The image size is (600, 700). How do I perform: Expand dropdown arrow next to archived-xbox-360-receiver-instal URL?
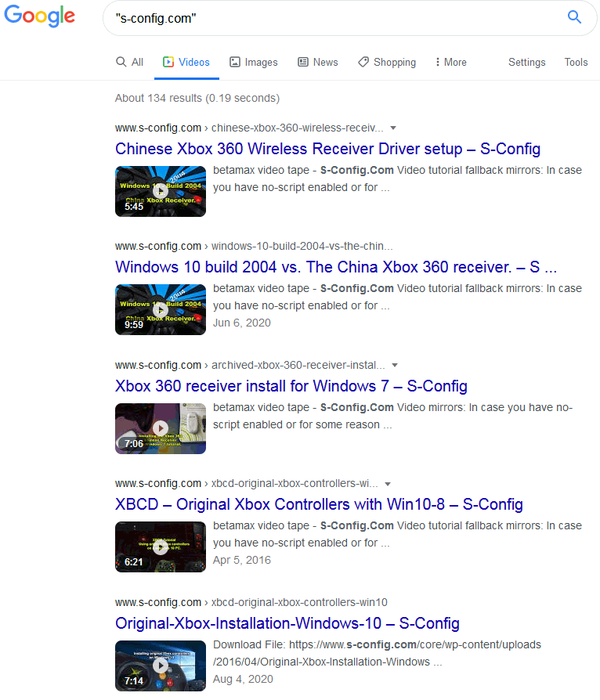pyautogui.click(x=395, y=365)
